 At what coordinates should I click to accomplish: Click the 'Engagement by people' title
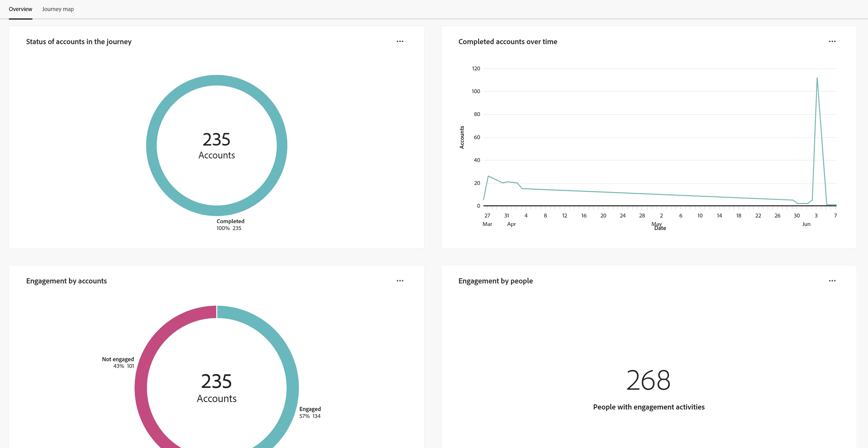point(496,281)
